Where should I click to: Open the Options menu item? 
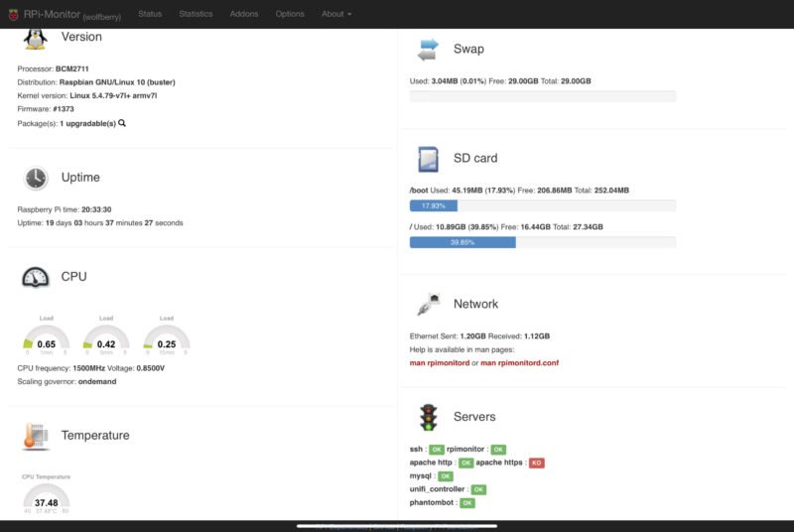pos(290,14)
